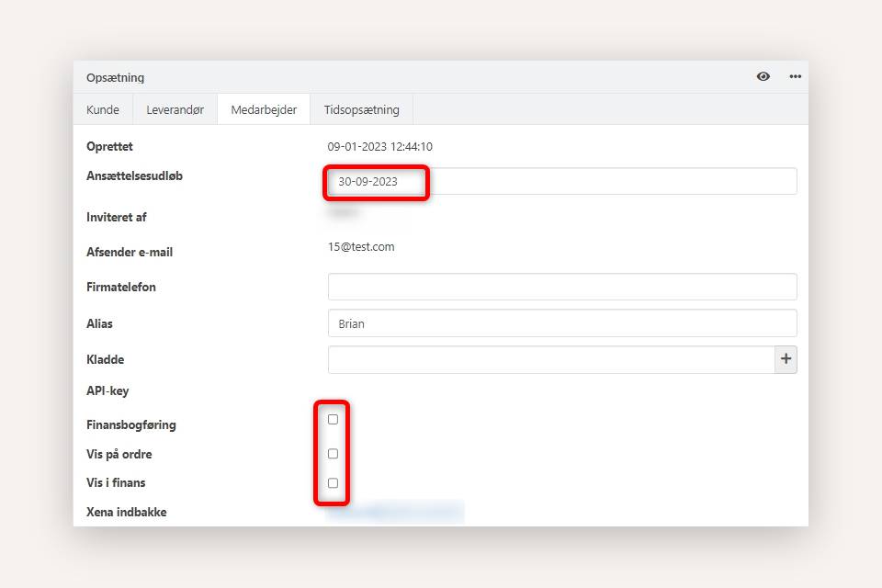Viewport: 882px width, 588px height.
Task: Click the API-key label
Action: click(107, 390)
